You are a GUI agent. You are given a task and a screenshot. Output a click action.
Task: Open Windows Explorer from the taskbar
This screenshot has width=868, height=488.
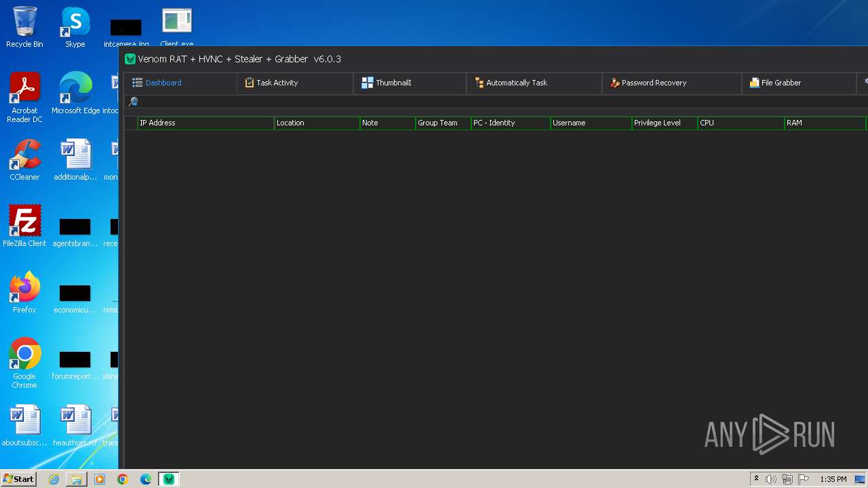tap(77, 479)
